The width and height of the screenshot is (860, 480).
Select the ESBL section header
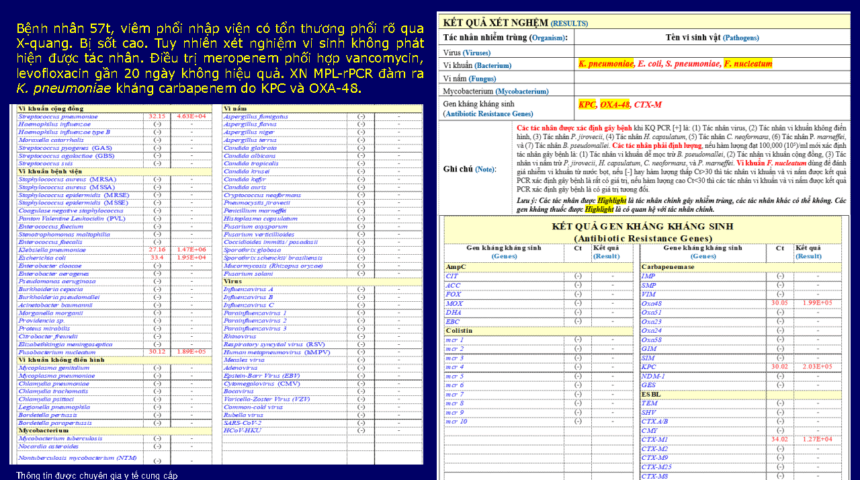pos(650,394)
